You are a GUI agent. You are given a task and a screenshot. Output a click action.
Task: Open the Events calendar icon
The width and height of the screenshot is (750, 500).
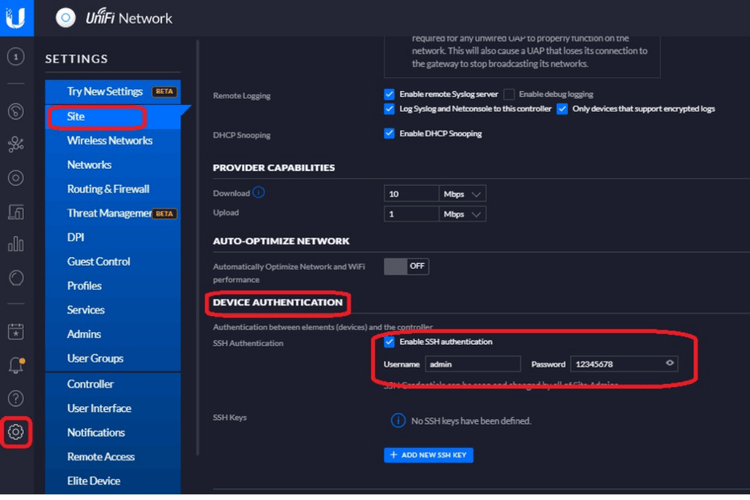pyautogui.click(x=16, y=332)
